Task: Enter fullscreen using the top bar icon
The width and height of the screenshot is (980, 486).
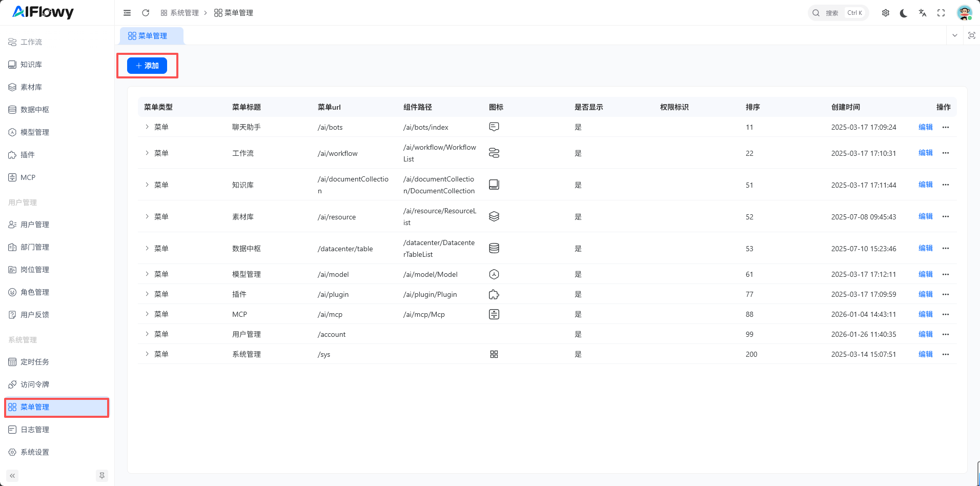Action: pyautogui.click(x=941, y=13)
